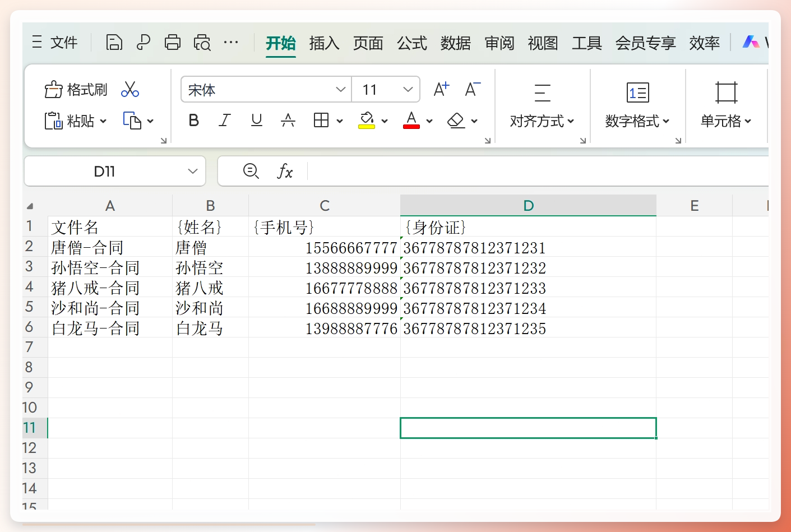
Task: Apply yellow fill color
Action: click(367, 121)
